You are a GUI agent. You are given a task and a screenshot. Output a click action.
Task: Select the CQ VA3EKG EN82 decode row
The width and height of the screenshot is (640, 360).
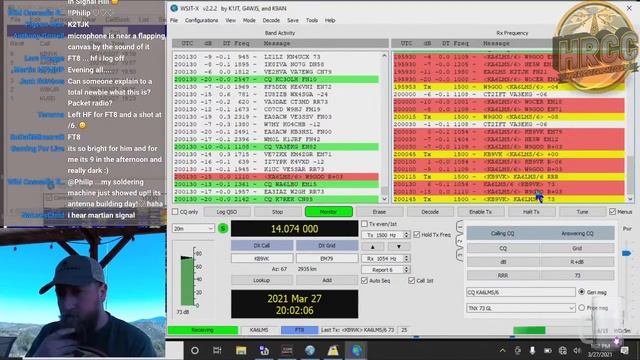pos(276,147)
